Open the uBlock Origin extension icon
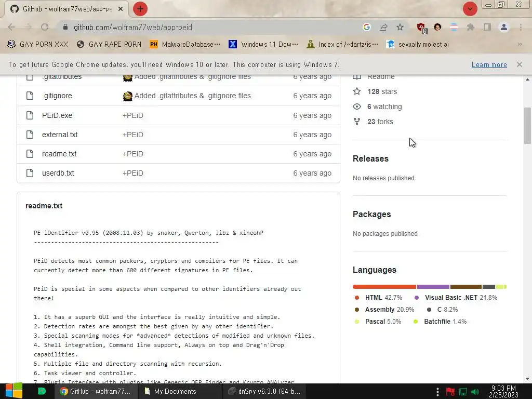The height and width of the screenshot is (399, 532). 422,28
